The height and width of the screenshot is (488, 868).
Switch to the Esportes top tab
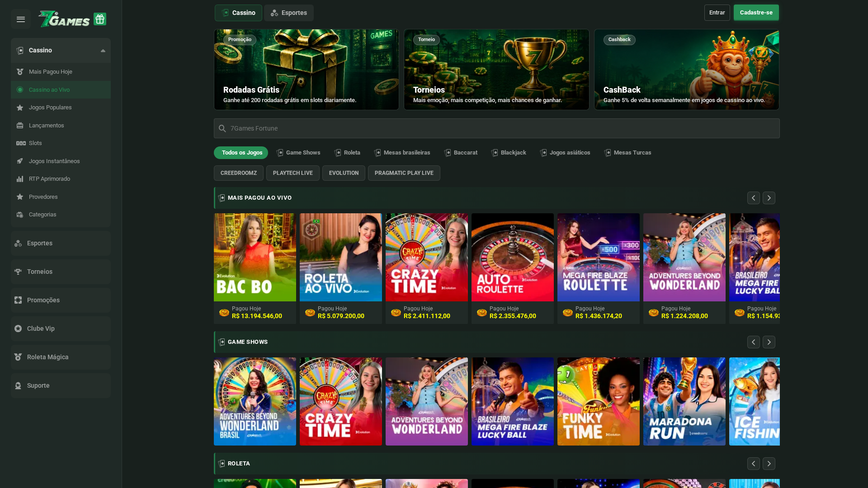click(289, 13)
